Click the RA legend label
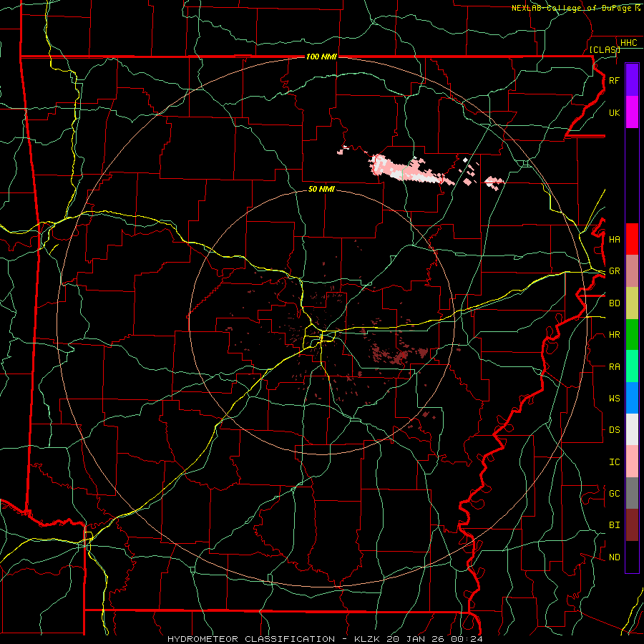Viewport: 644px width, 644px height. coord(614,366)
